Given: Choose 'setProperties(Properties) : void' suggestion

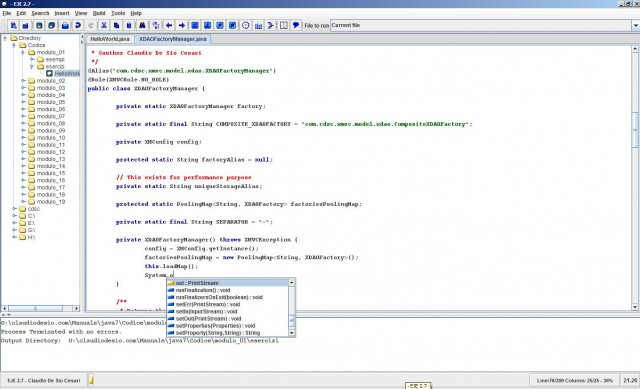Looking at the screenshot, I should point(227,326).
